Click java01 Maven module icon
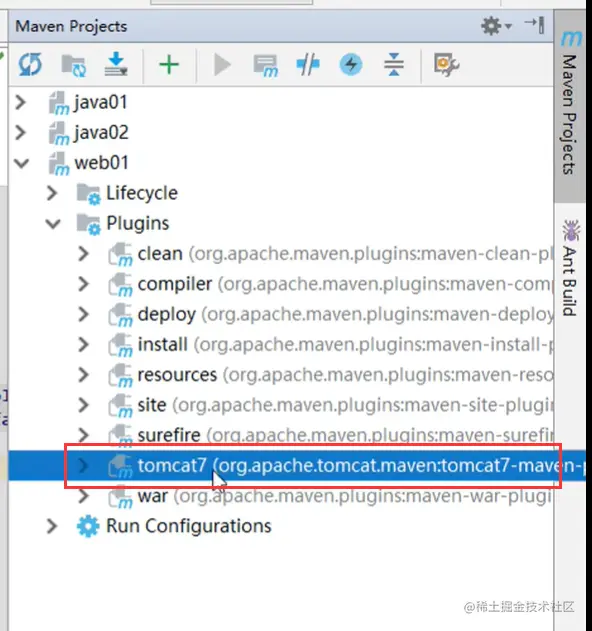 (59, 103)
